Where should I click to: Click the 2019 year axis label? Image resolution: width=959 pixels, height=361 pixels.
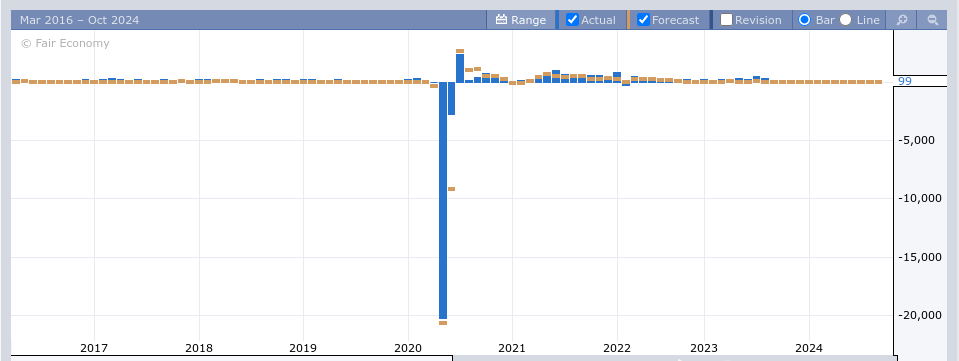[303, 348]
